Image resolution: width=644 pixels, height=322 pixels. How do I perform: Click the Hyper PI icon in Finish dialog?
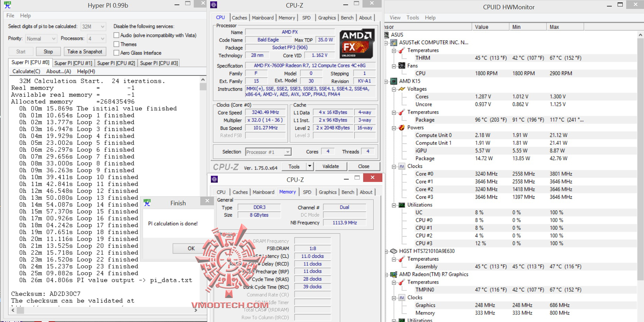(x=147, y=203)
